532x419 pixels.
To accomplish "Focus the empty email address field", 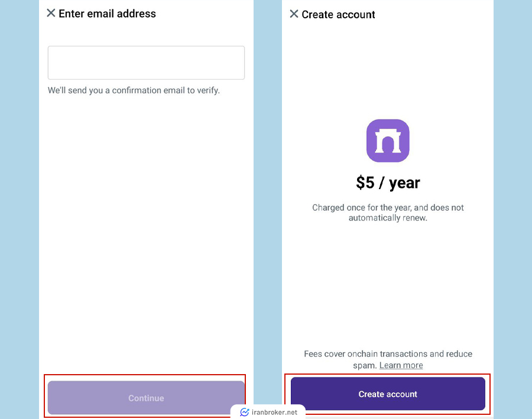I will [146, 63].
